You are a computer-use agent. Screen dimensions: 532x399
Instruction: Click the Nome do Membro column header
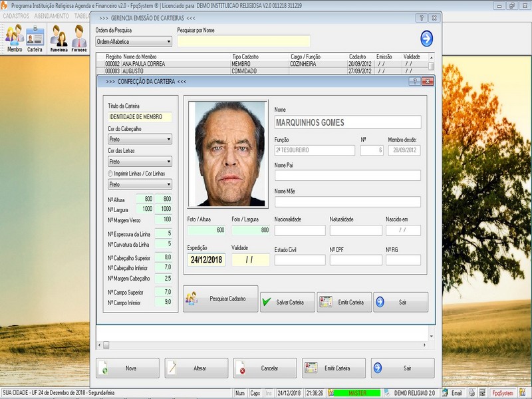(140, 57)
